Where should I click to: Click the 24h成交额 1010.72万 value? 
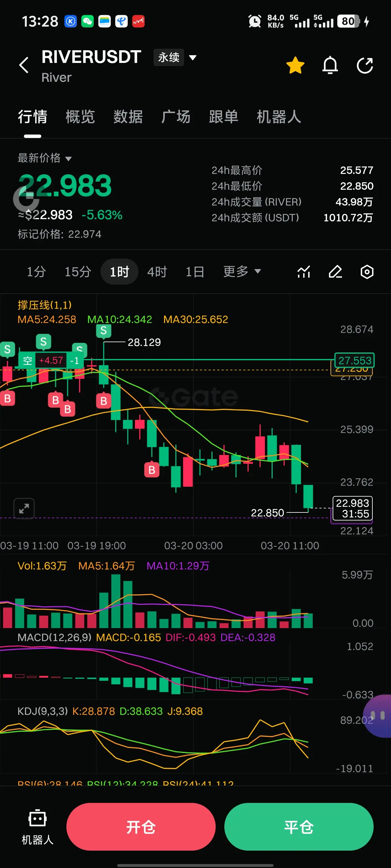[x=348, y=218]
